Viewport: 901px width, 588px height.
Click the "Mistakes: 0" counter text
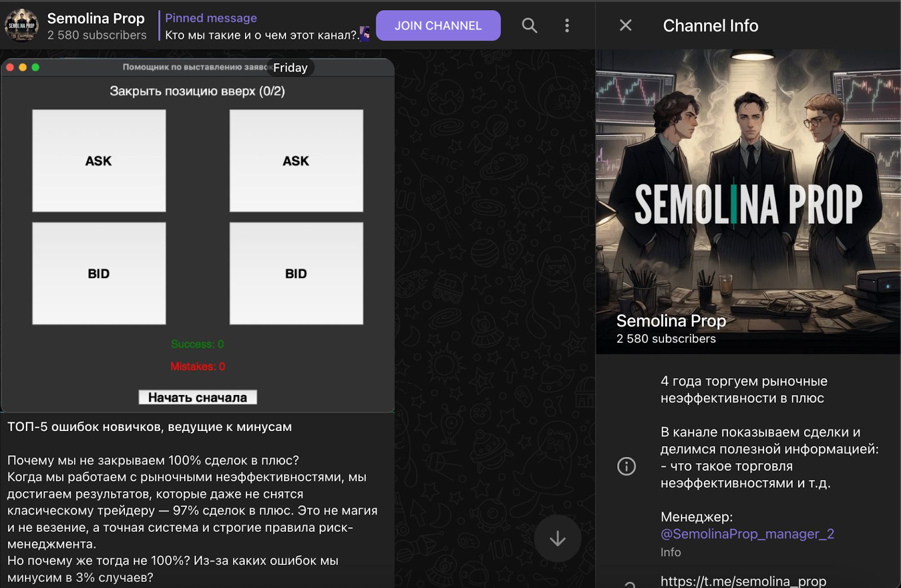pyautogui.click(x=198, y=366)
